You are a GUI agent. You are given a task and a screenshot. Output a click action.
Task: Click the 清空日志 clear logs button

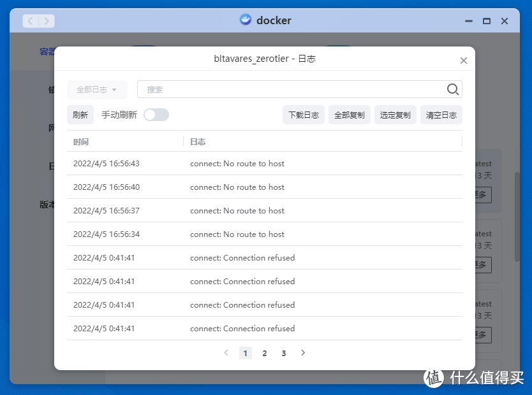point(441,115)
